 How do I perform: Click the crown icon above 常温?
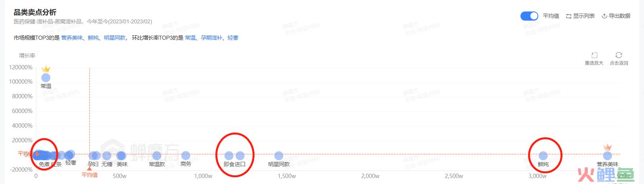[46, 69]
